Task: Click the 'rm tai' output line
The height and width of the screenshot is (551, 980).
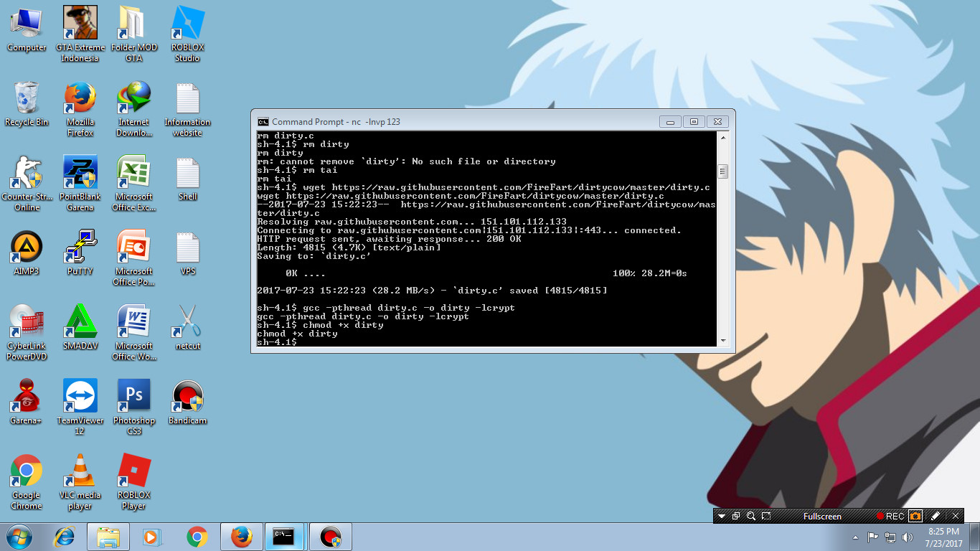Action: 274,179
